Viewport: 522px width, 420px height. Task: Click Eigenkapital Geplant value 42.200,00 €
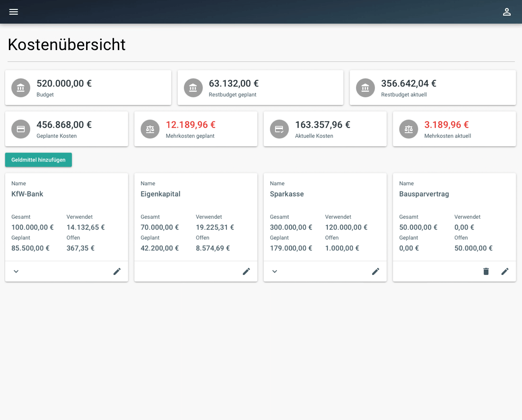[159, 248]
